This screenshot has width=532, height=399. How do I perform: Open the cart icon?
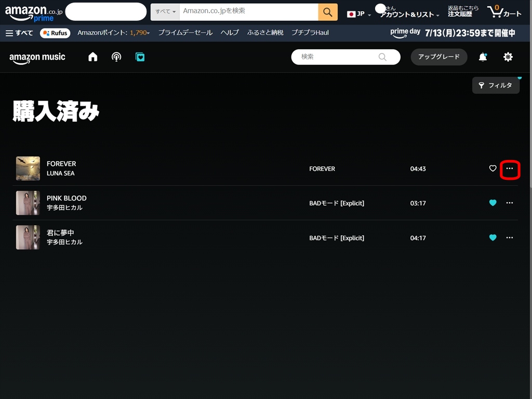click(504, 12)
